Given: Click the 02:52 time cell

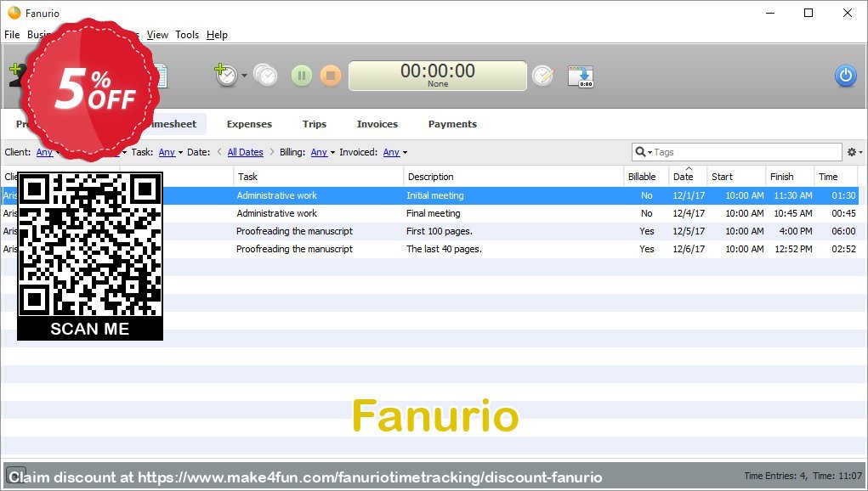Looking at the screenshot, I should tap(843, 249).
